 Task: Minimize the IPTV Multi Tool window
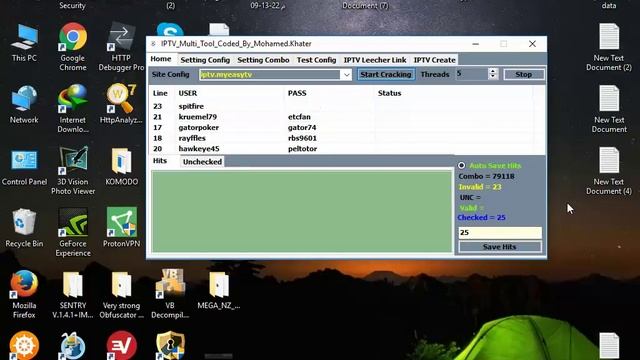tap(476, 44)
